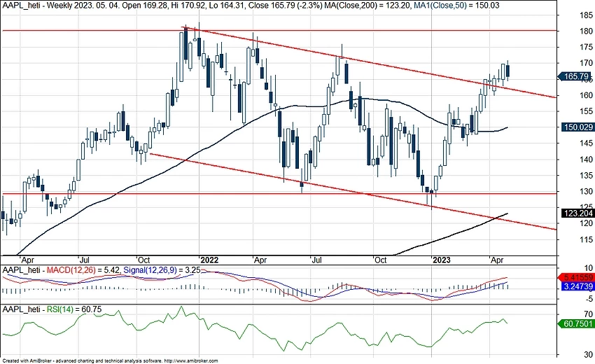Click the 123.204 moving average value tag
The image size is (595, 364).
578,213
